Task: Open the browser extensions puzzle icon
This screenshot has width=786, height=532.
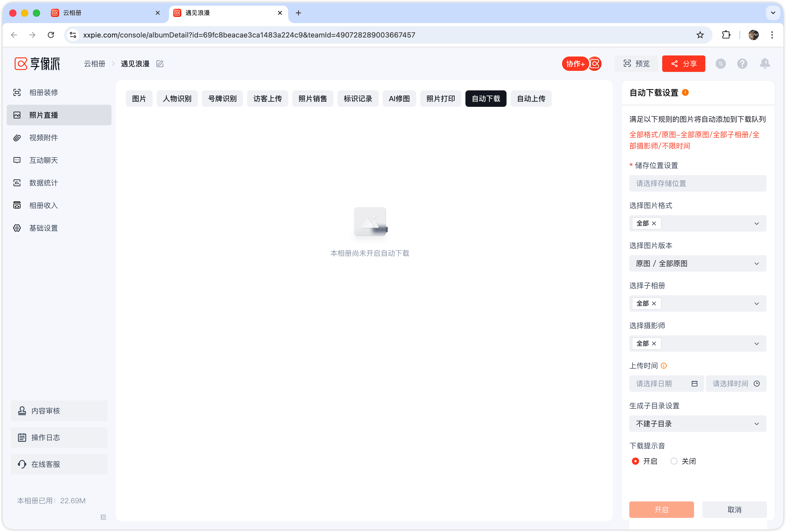Action: tap(726, 35)
